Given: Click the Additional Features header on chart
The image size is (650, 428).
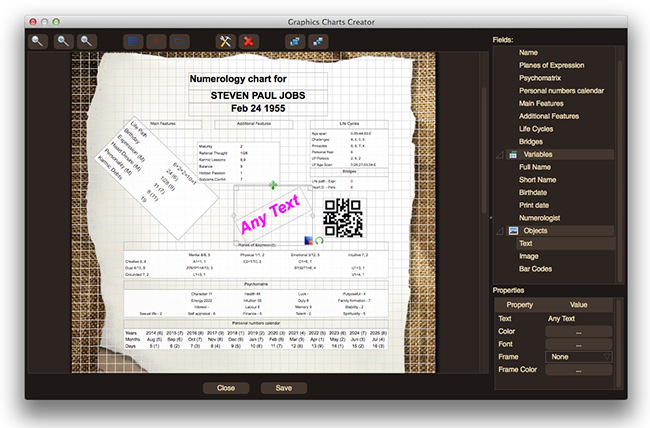Looking at the screenshot, I should [x=254, y=124].
